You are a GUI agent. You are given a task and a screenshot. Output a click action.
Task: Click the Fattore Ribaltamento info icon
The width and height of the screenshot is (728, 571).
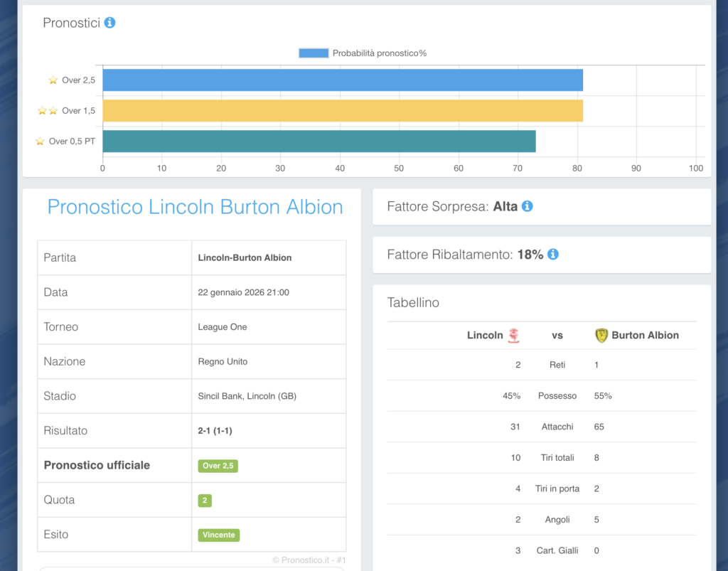click(552, 254)
